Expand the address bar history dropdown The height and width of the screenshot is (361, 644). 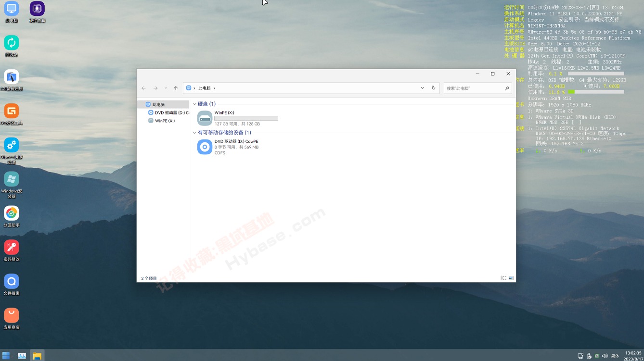[x=423, y=88]
